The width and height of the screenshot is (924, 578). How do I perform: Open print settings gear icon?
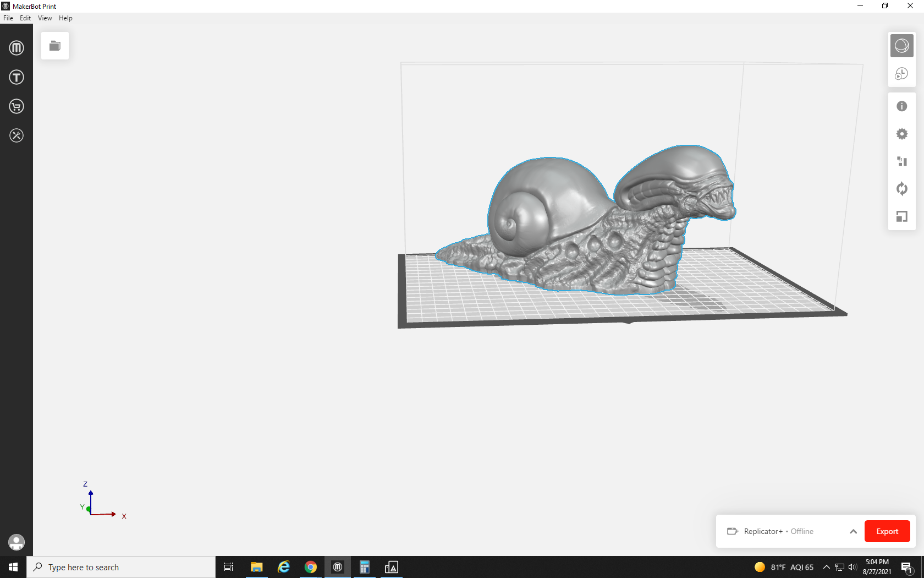click(x=902, y=134)
